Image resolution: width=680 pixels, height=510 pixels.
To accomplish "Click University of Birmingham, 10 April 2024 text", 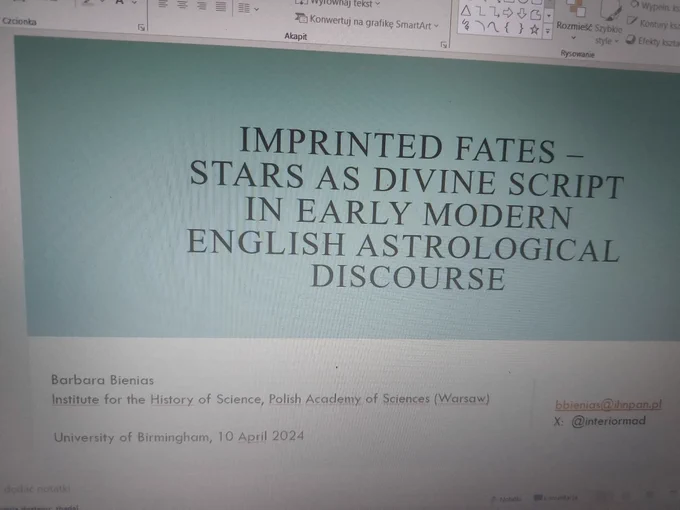I will tap(179, 437).
